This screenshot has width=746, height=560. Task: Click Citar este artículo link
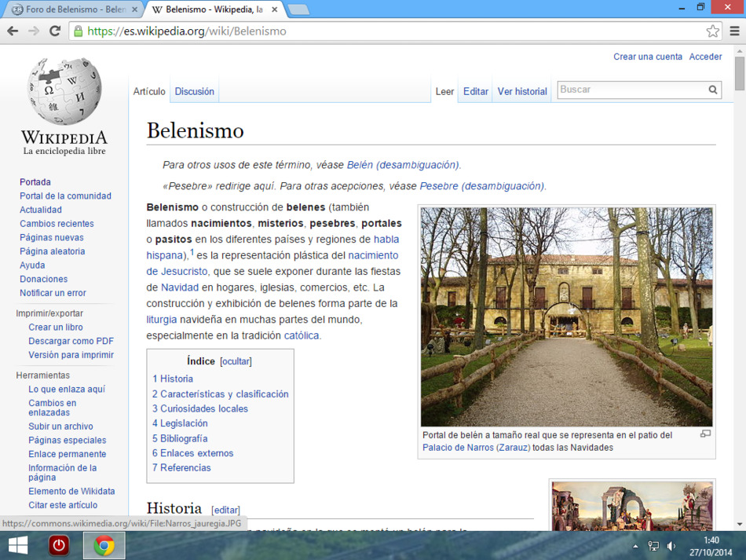[x=63, y=505]
